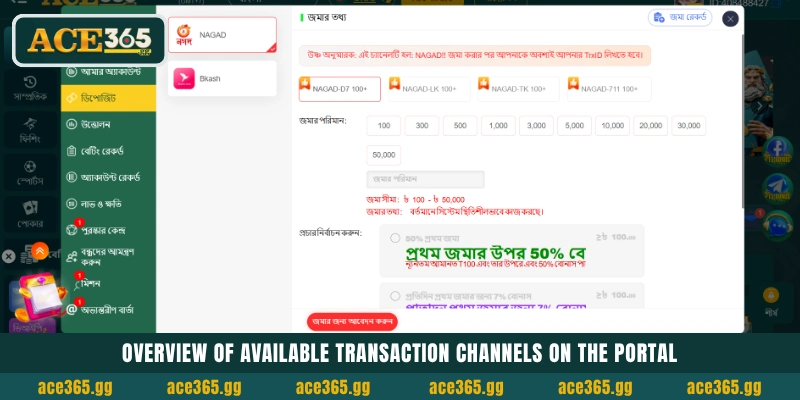The width and height of the screenshot is (800, 400).
Task: Click the জমার তথ্য dialog heading
Action: 327,17
